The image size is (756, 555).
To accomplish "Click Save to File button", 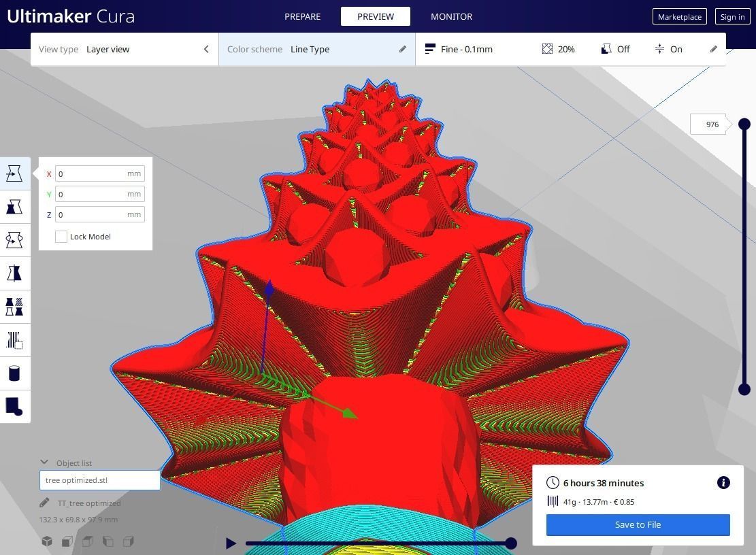I will [638, 524].
